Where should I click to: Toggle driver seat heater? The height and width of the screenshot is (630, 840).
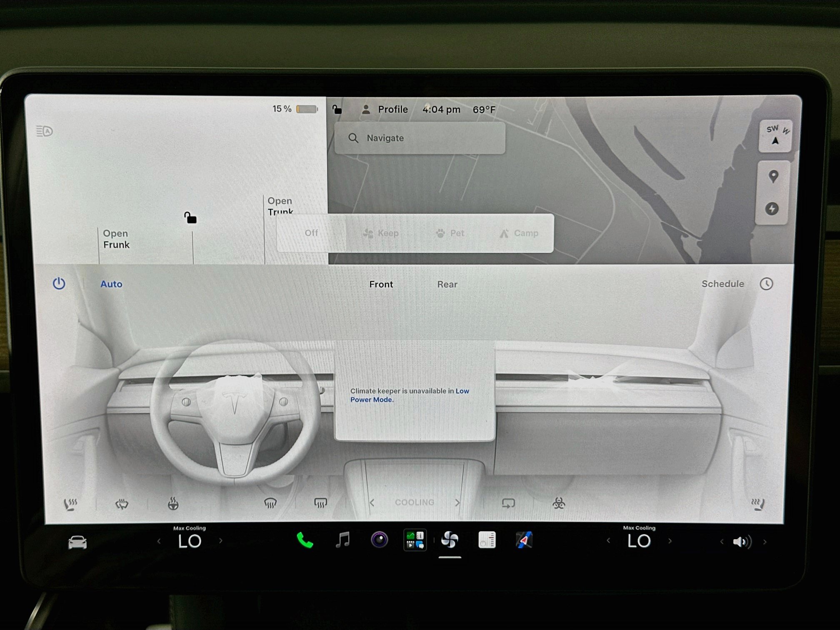[x=70, y=504]
